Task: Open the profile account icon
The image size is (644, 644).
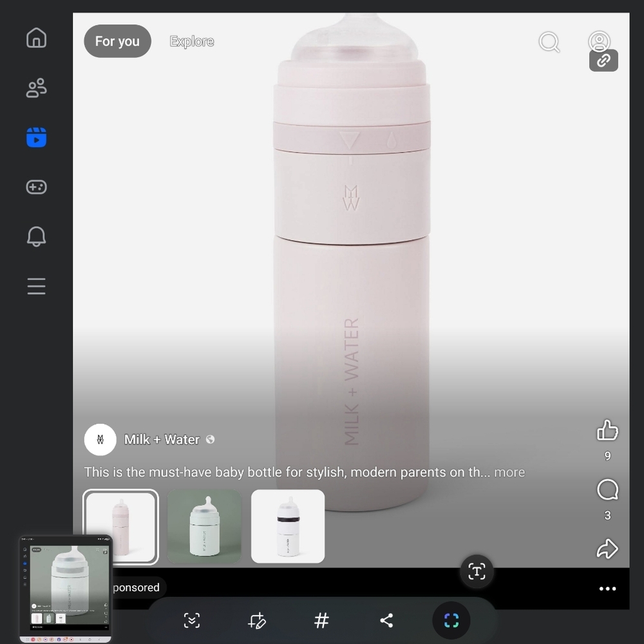Action: pos(599,41)
